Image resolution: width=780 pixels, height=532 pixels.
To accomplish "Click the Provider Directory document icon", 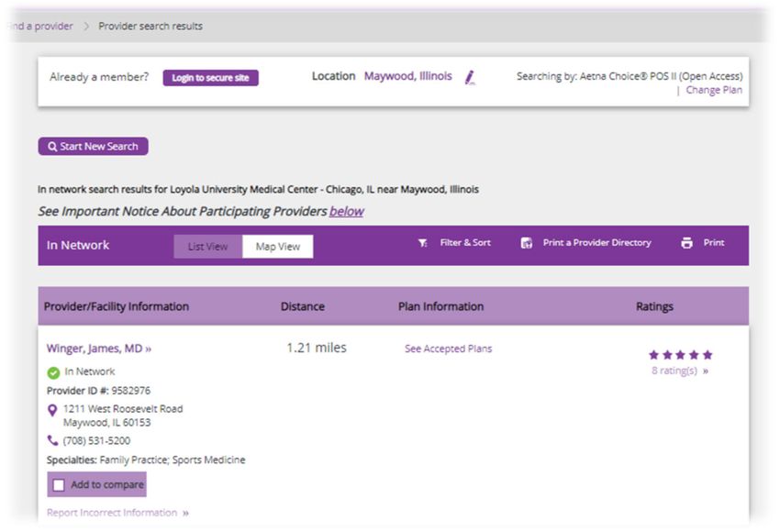I will [527, 243].
